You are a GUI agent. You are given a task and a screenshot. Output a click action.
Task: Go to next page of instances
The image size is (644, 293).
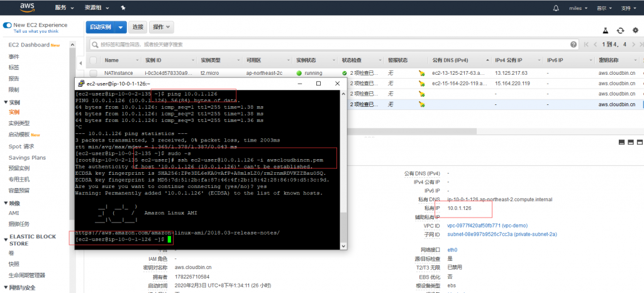click(x=634, y=44)
